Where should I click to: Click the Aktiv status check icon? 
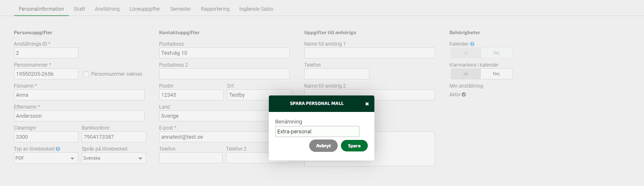coord(464,95)
